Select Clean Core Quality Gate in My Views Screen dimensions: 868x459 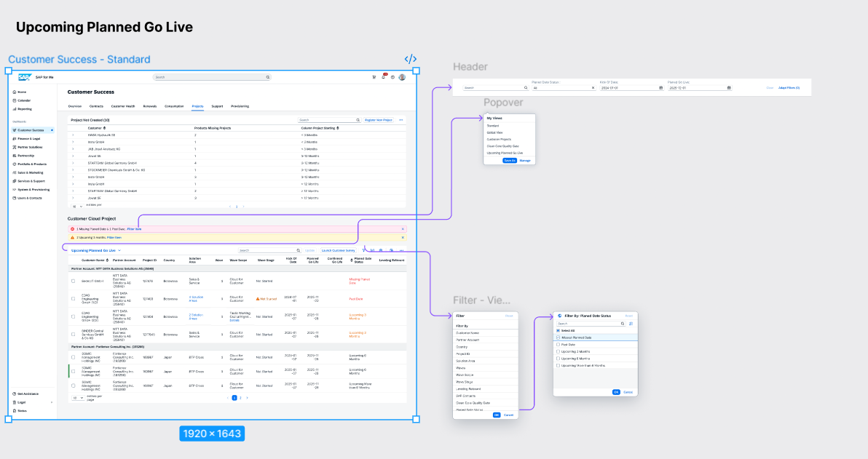[x=502, y=146]
